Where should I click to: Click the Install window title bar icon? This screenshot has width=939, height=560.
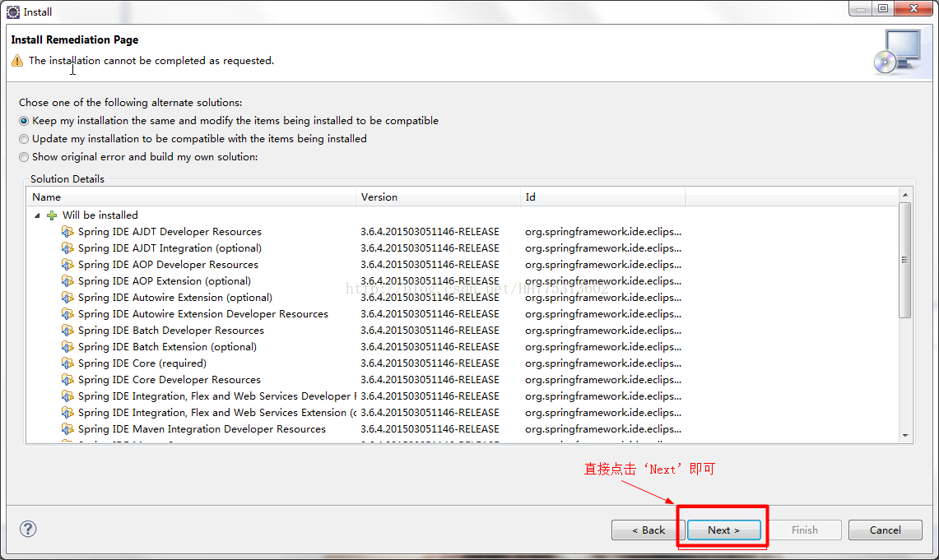pos(12,12)
